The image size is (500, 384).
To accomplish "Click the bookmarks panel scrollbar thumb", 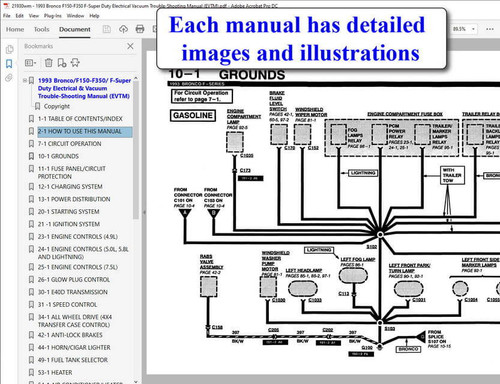I will (x=136, y=151).
